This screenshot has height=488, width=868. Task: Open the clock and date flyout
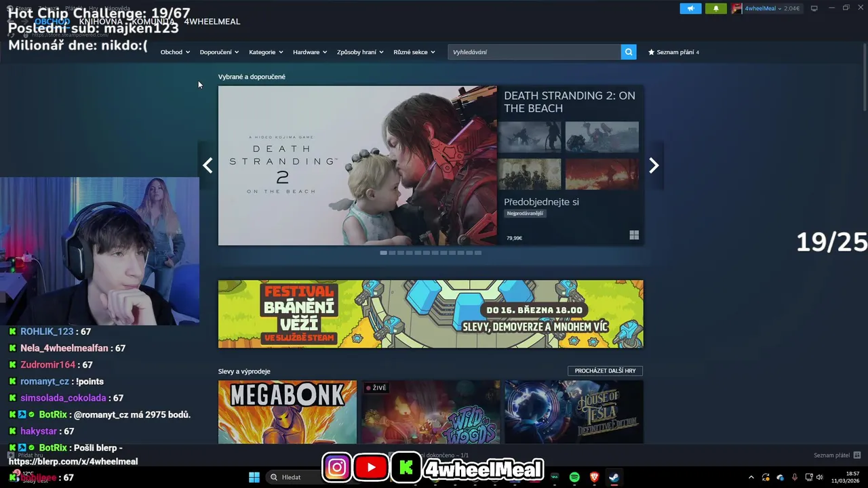click(846, 477)
